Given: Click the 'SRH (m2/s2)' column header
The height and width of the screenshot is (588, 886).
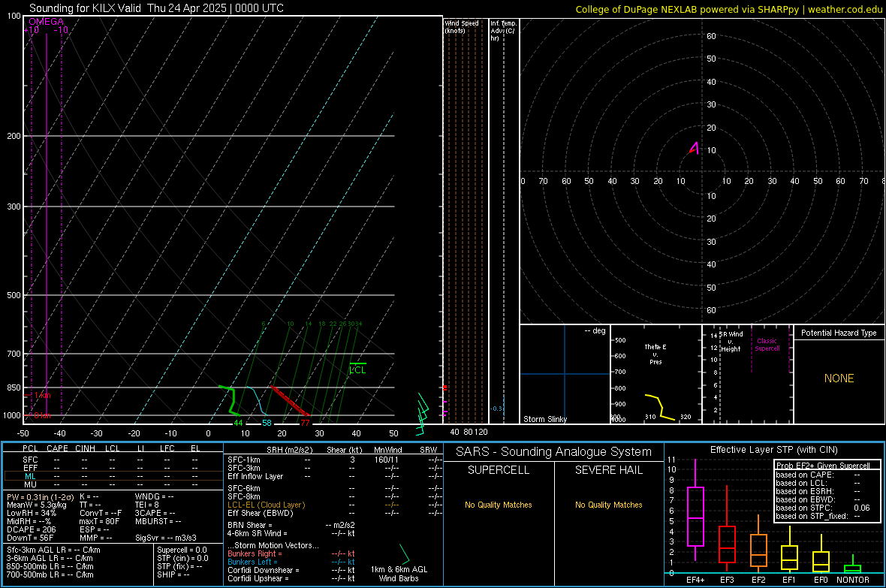Looking at the screenshot, I should (289, 450).
